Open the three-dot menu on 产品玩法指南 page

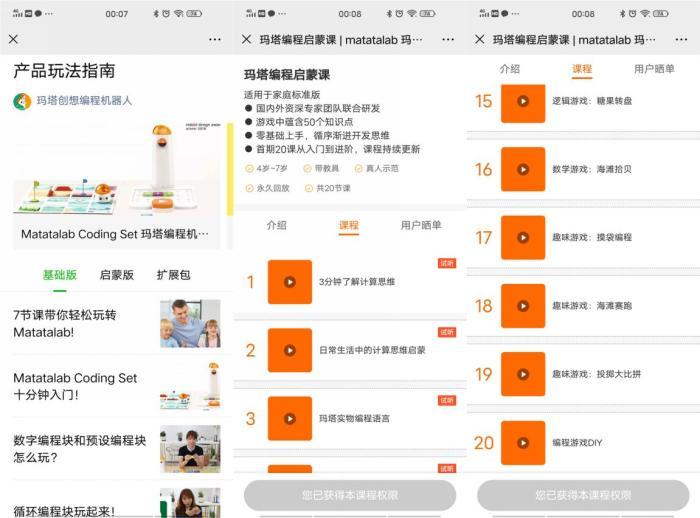click(215, 40)
